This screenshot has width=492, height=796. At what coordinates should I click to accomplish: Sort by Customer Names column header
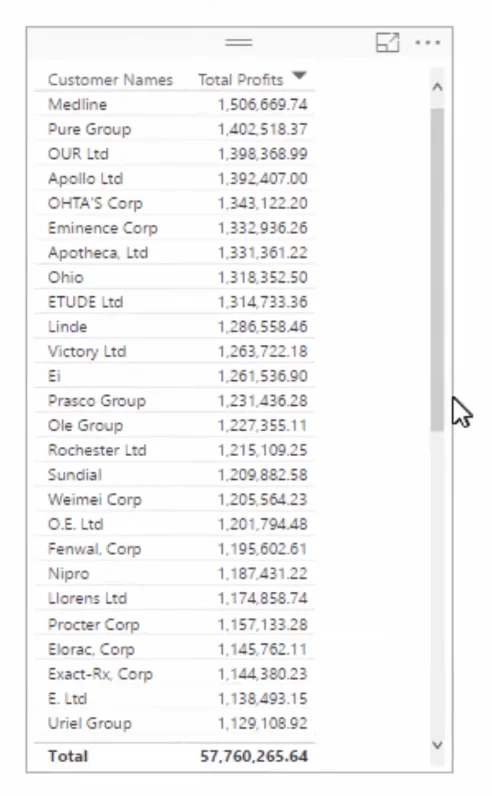110,80
